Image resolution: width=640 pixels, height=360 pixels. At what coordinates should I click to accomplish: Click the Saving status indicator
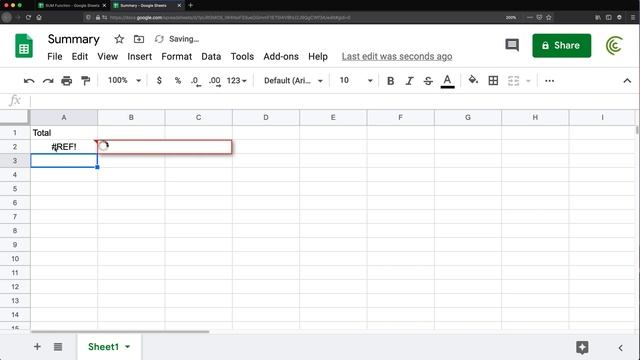point(176,39)
